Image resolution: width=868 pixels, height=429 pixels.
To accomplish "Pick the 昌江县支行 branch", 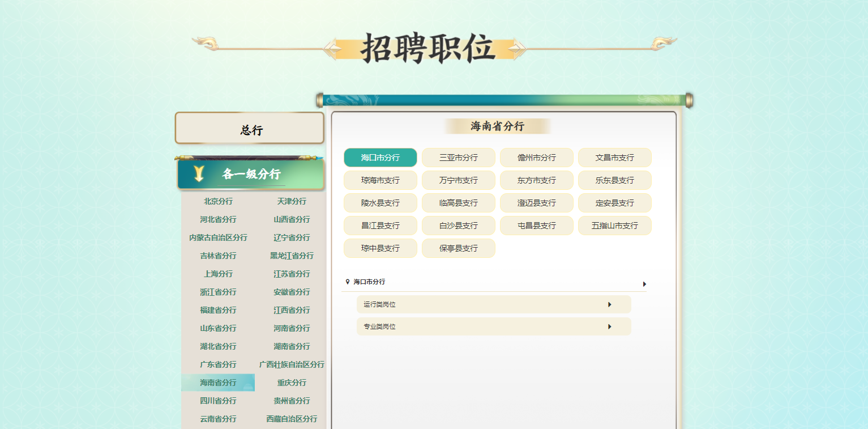I will [x=380, y=226].
